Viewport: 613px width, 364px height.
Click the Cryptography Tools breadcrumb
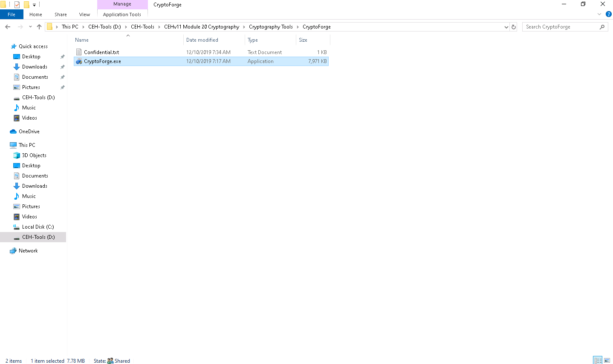[x=271, y=27]
